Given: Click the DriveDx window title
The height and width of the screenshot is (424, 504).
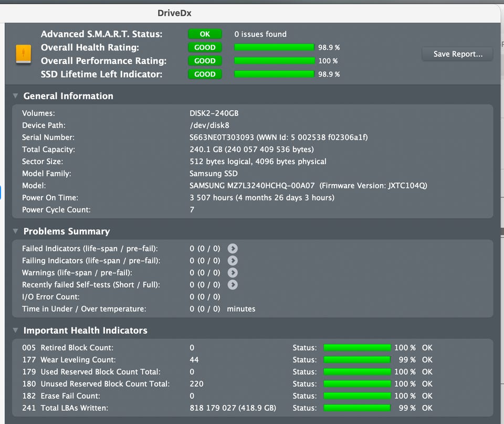Looking at the screenshot, I should pos(174,13).
